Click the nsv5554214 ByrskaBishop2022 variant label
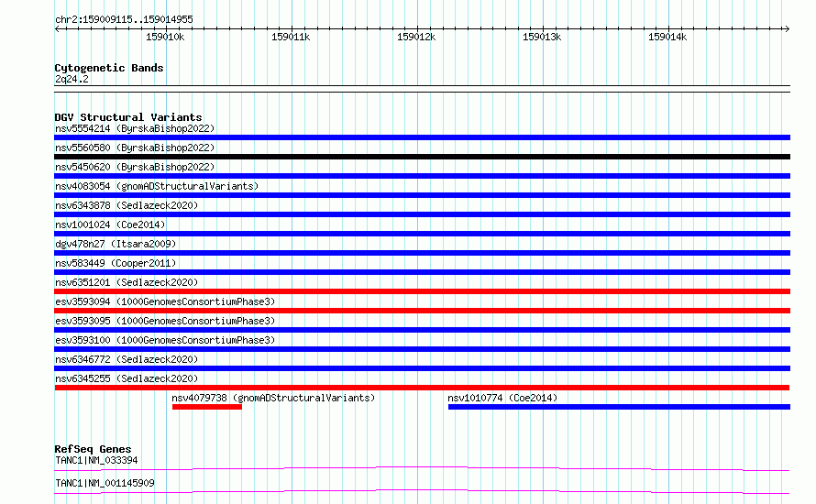This screenshot has height=504, width=816. [135, 128]
